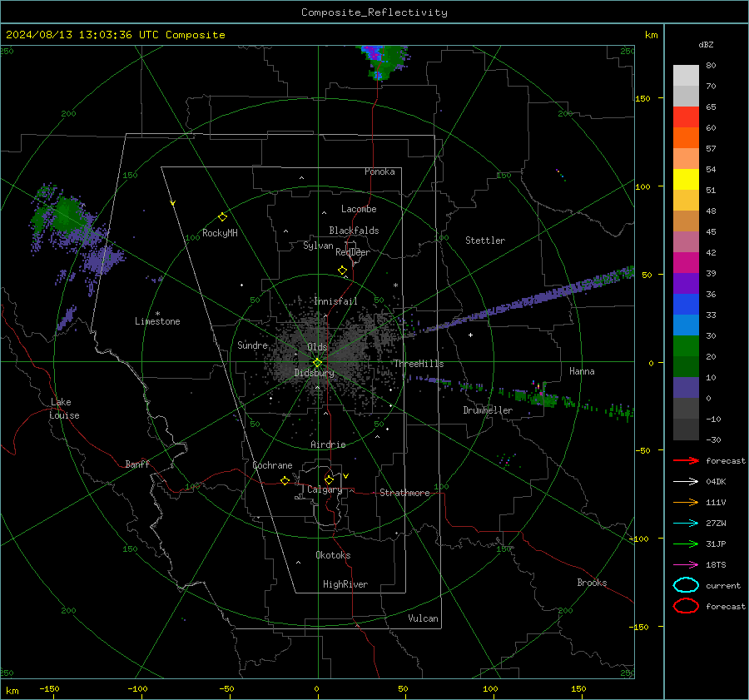Click the slate 10 dBZ color swatch
The width and height of the screenshot is (749, 700).
[686, 388]
